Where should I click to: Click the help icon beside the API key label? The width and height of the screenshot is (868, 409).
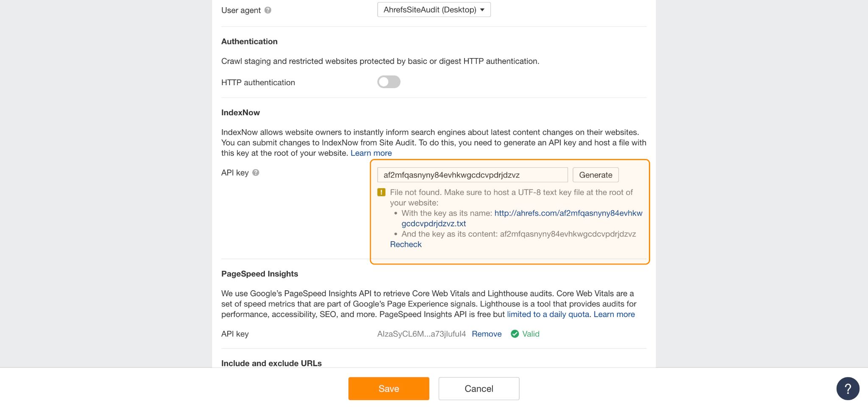[255, 172]
